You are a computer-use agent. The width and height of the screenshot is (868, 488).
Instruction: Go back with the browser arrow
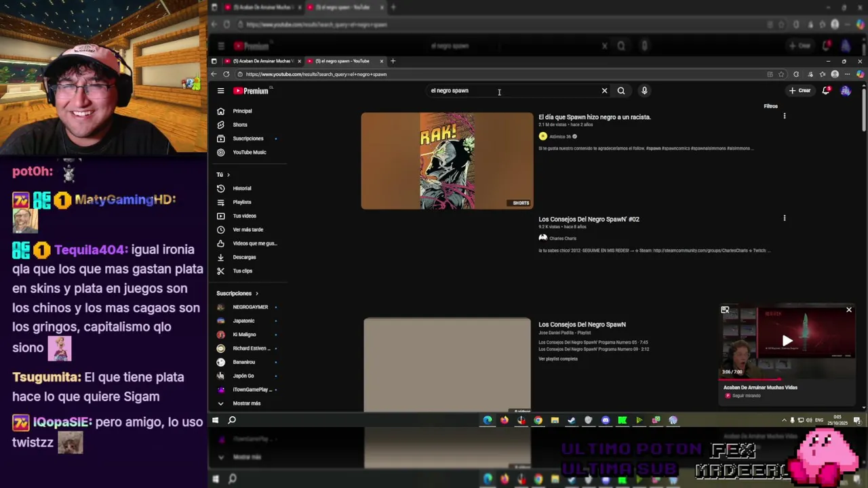pos(214,75)
